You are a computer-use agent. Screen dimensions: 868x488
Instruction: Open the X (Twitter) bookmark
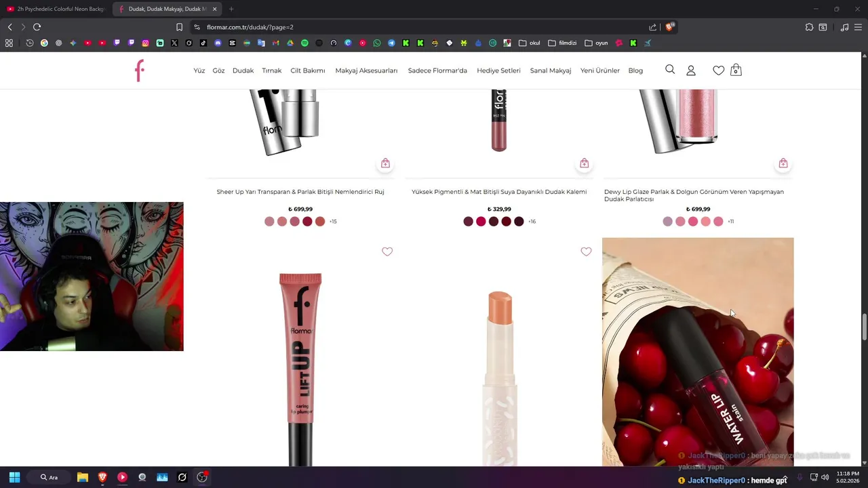[x=174, y=43]
